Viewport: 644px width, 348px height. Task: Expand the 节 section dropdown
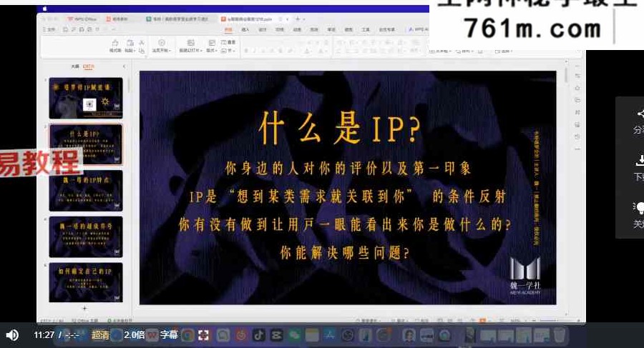coord(227,51)
